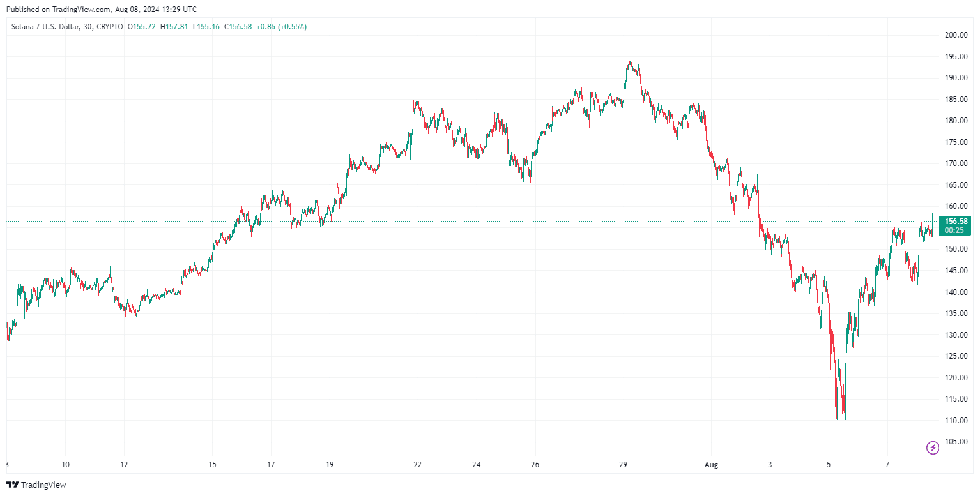The width and height of the screenshot is (980, 496).
Task: Click the date label 3 after Aug
Action: 770,465
